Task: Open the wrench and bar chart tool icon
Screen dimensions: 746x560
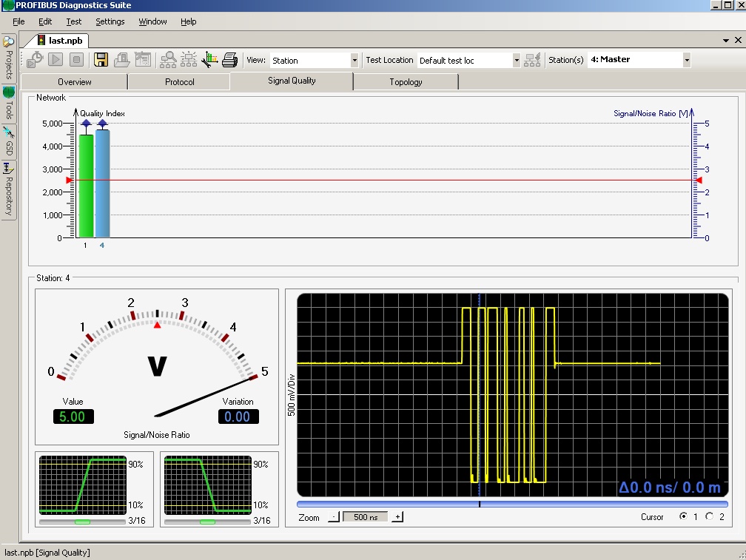Action: [x=210, y=60]
